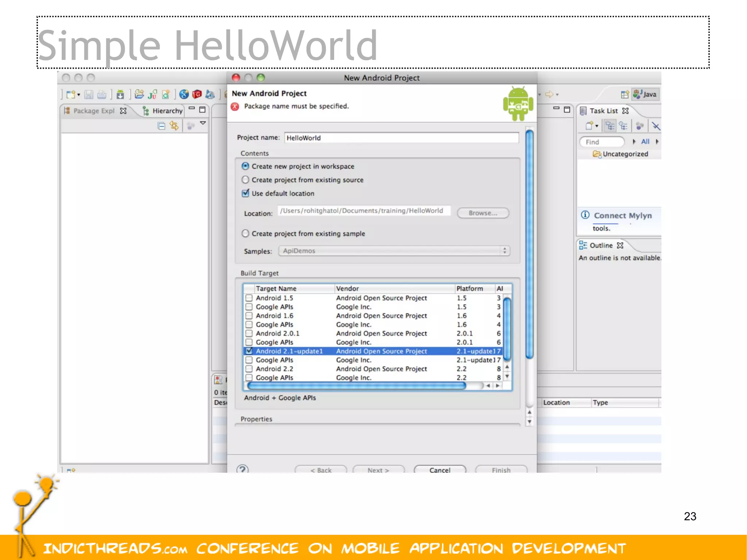747x560 pixels.
Task: Click the Next > button
Action: [379, 470]
